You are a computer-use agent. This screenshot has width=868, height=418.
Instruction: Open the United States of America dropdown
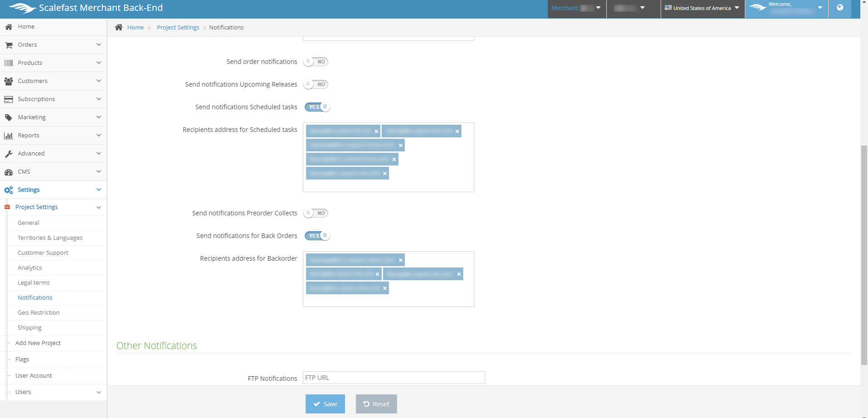click(702, 8)
